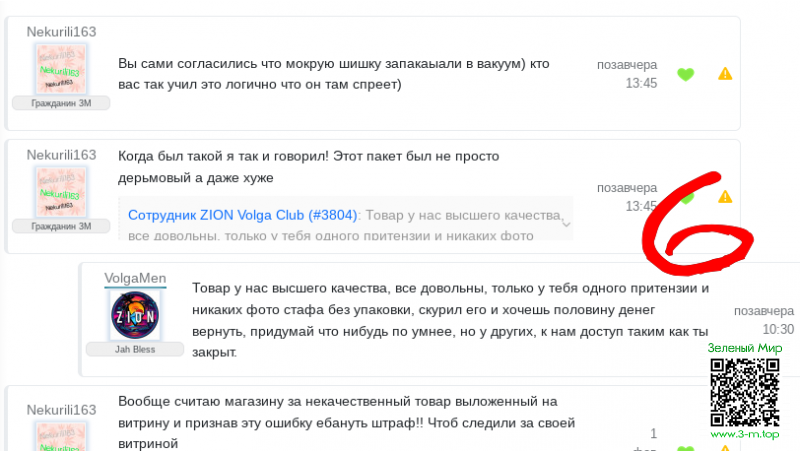Report the 'Когда был такой' message
The image size is (800, 451).
point(725,197)
